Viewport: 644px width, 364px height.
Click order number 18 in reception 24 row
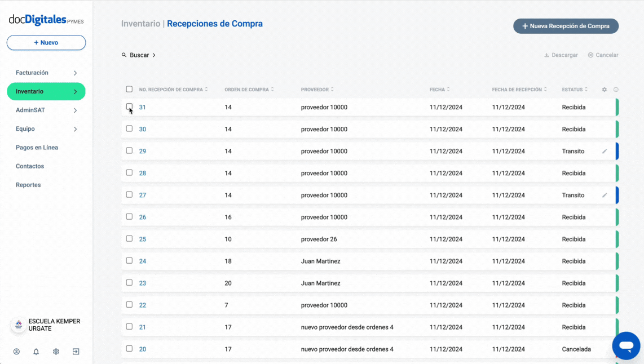pyautogui.click(x=228, y=261)
